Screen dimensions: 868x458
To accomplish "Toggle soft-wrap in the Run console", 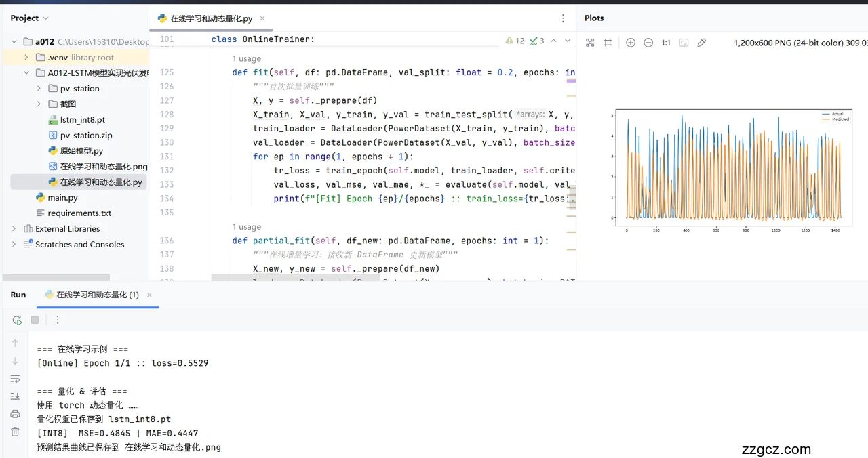I will coord(15,379).
